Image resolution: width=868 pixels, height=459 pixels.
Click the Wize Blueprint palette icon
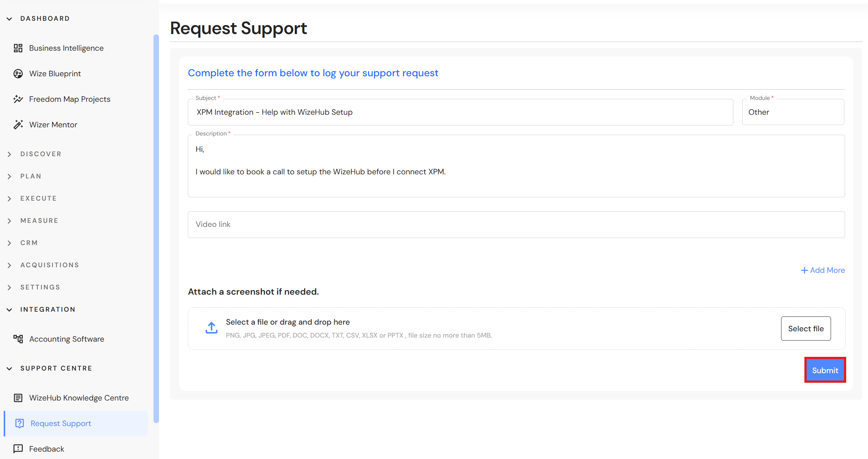click(x=18, y=74)
